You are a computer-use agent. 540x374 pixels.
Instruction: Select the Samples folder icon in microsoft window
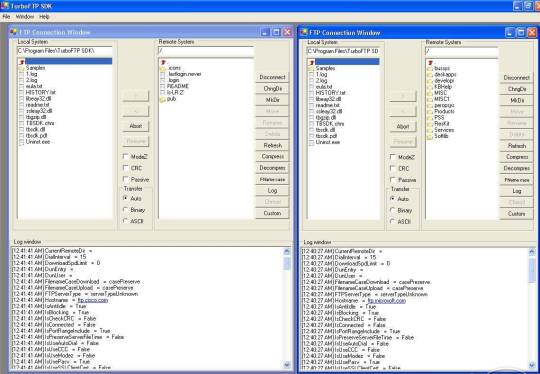click(x=311, y=68)
